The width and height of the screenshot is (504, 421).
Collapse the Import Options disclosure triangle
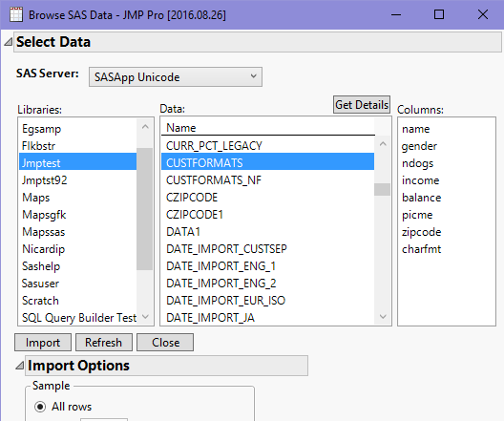[x=20, y=366]
